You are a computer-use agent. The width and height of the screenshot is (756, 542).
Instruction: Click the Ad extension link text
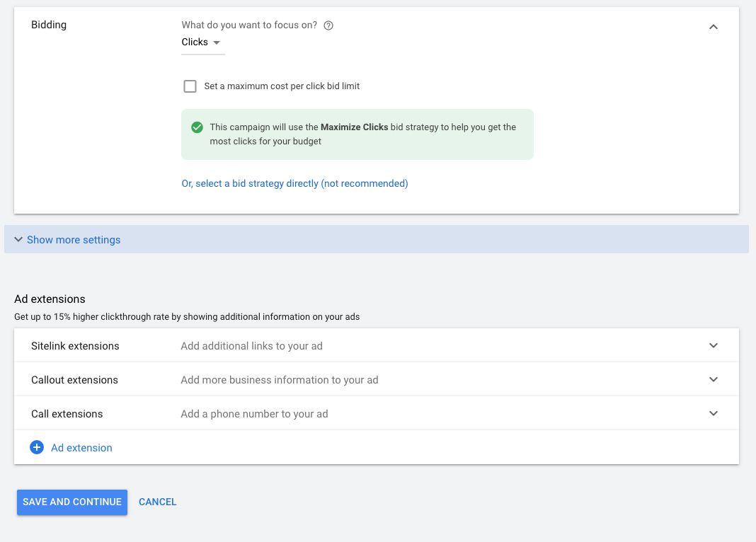(81, 447)
